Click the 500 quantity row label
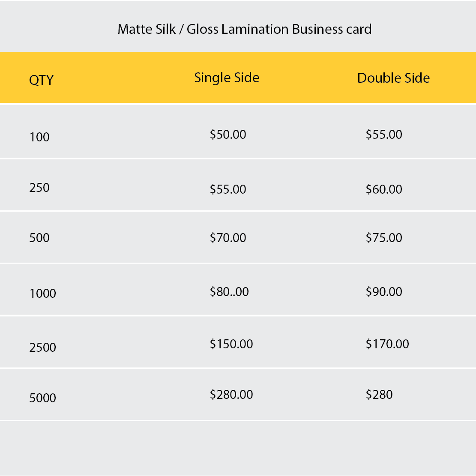The image size is (476, 476). (39, 238)
